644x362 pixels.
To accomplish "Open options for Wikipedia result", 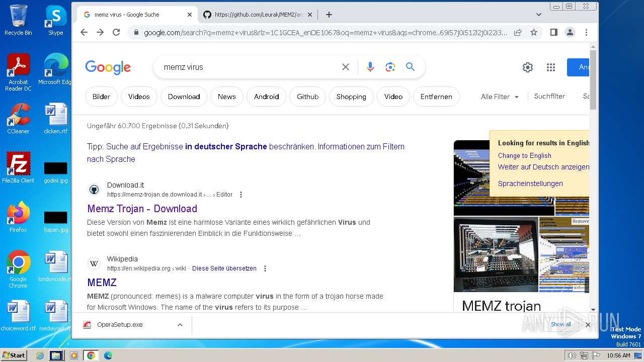I will pos(265,268).
